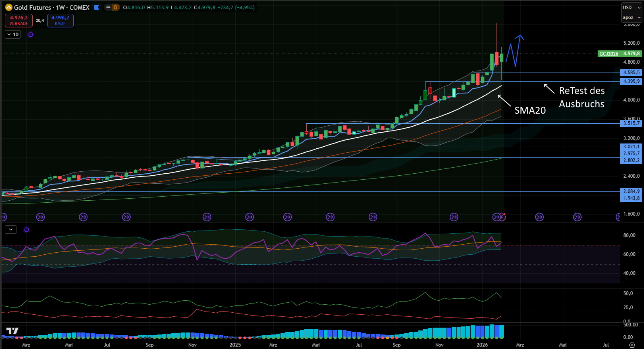Click 3.200,0 on the price scale
644x349 pixels.
631,138
